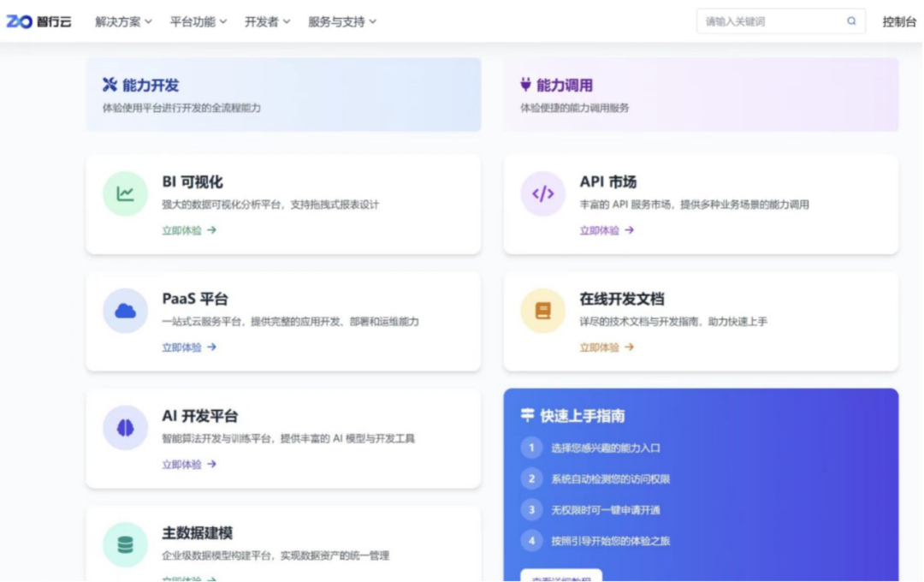Open the API 市场 card title
Viewport: 924px width, 582px height.
pyautogui.click(x=608, y=181)
